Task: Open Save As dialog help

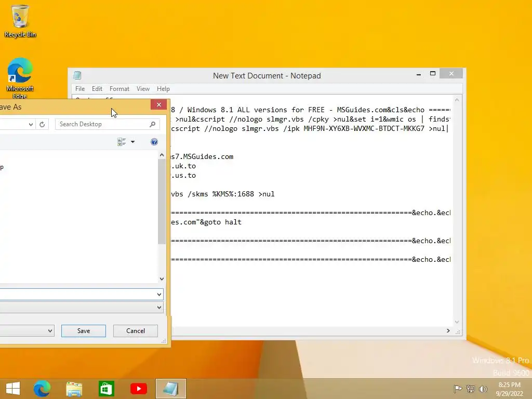Action: tap(154, 142)
